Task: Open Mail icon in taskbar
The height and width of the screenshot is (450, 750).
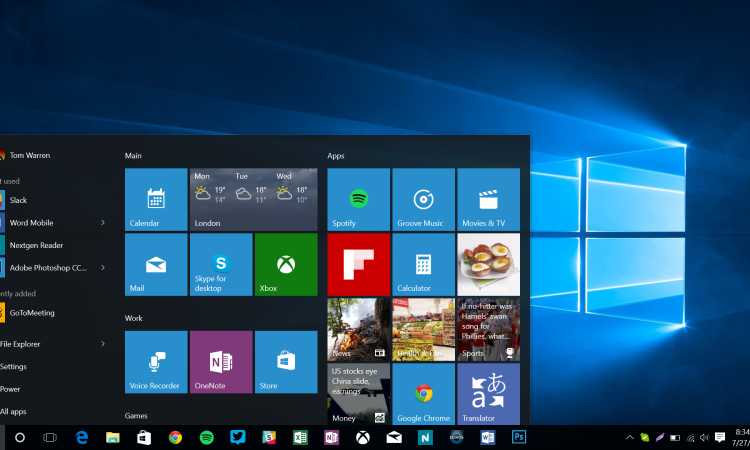Action: tap(394, 437)
